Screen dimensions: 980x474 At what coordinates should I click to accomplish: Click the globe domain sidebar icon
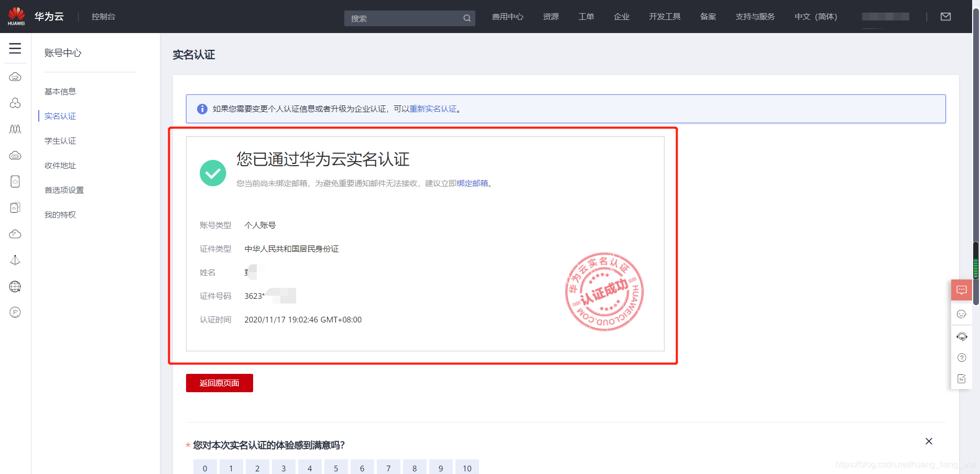click(x=15, y=286)
